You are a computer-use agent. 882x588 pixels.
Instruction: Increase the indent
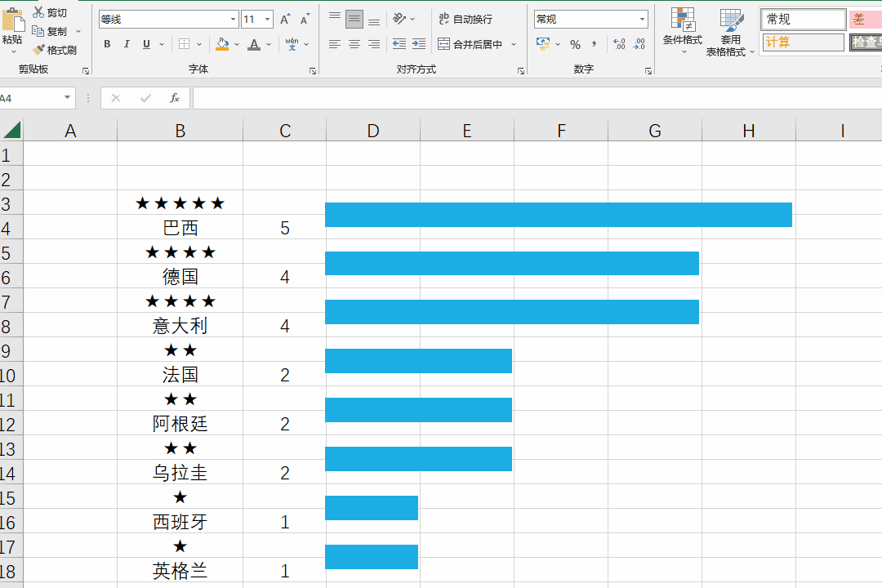(x=419, y=44)
